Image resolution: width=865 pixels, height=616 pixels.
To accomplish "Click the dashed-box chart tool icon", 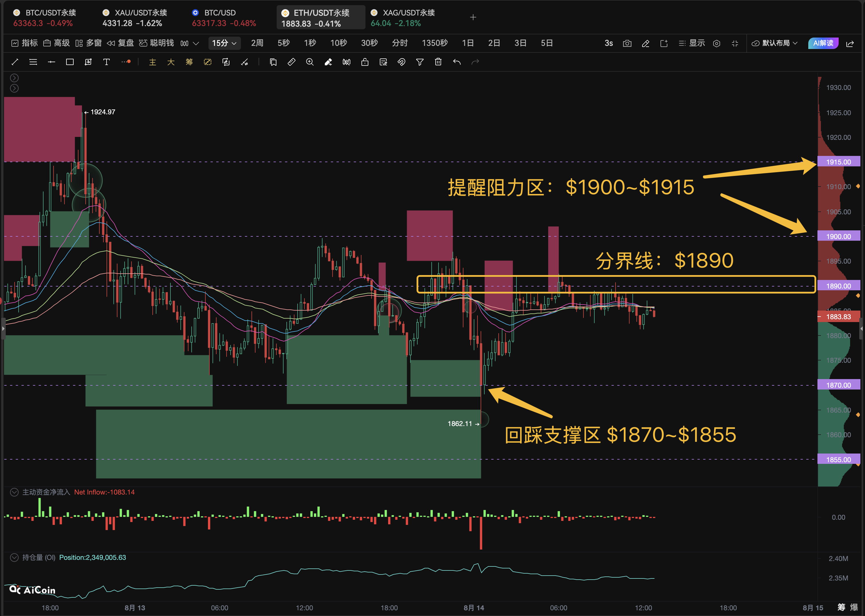I will tap(208, 62).
